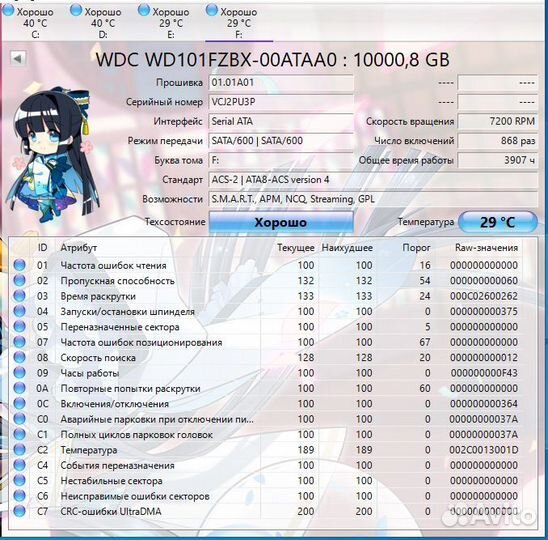The image size is (548, 540).
Task: Click the health icon of drive C:
Action: (8, 10)
